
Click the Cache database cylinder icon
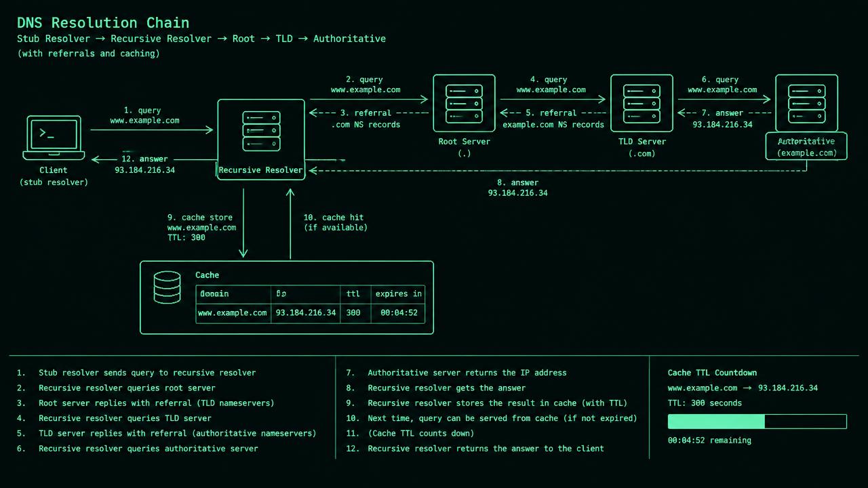click(167, 287)
